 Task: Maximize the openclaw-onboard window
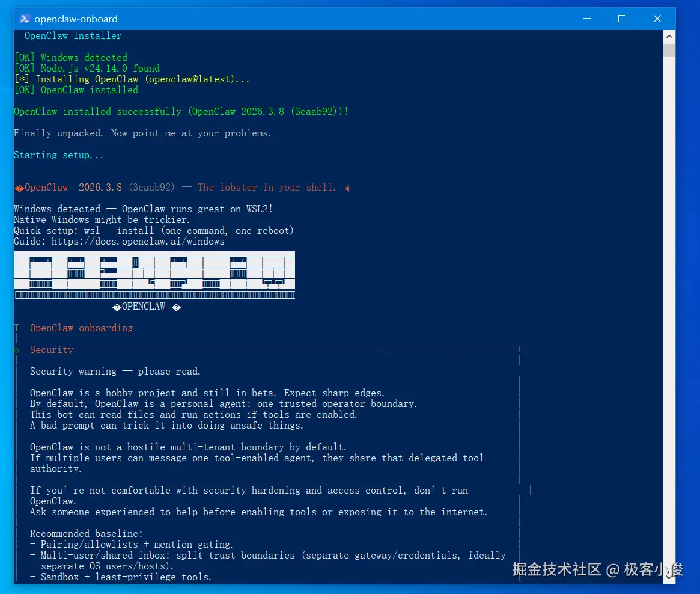point(622,19)
